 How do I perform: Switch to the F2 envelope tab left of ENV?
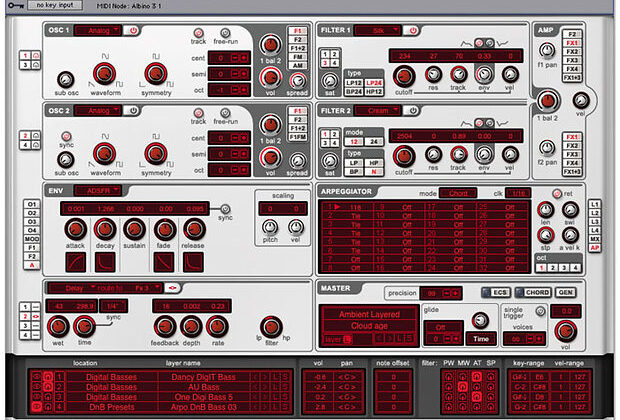tap(32, 256)
